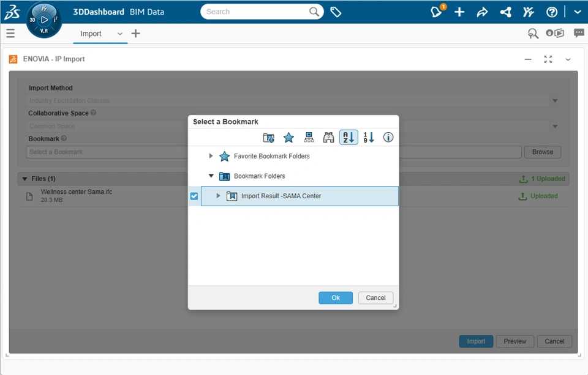588x375 pixels.
Task: Uncheck Import Result -SAMA Center checkbox
Action: point(194,196)
